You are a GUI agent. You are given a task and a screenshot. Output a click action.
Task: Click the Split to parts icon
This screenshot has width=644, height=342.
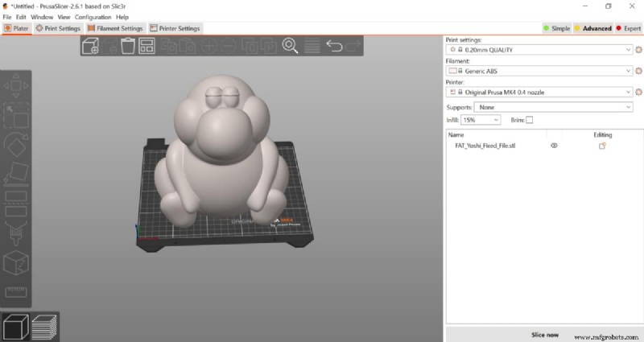coord(269,46)
